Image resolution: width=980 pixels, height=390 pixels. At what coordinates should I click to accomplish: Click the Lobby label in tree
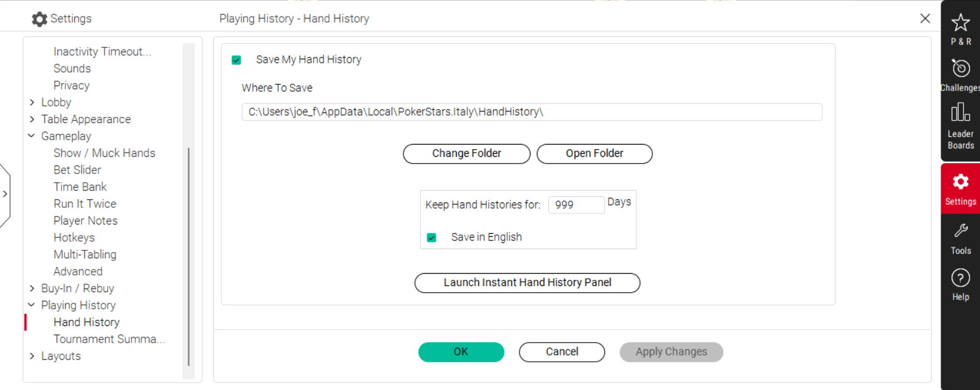(56, 102)
